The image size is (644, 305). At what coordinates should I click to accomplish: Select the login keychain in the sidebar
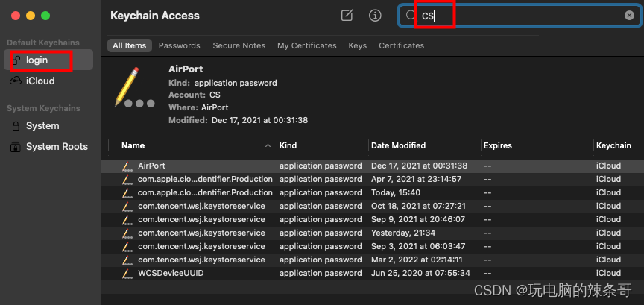tap(48, 60)
